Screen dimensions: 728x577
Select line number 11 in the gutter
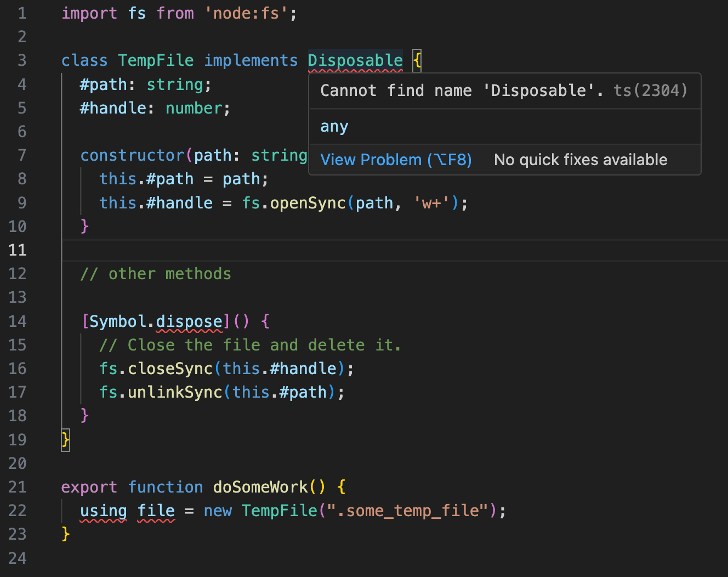18,250
